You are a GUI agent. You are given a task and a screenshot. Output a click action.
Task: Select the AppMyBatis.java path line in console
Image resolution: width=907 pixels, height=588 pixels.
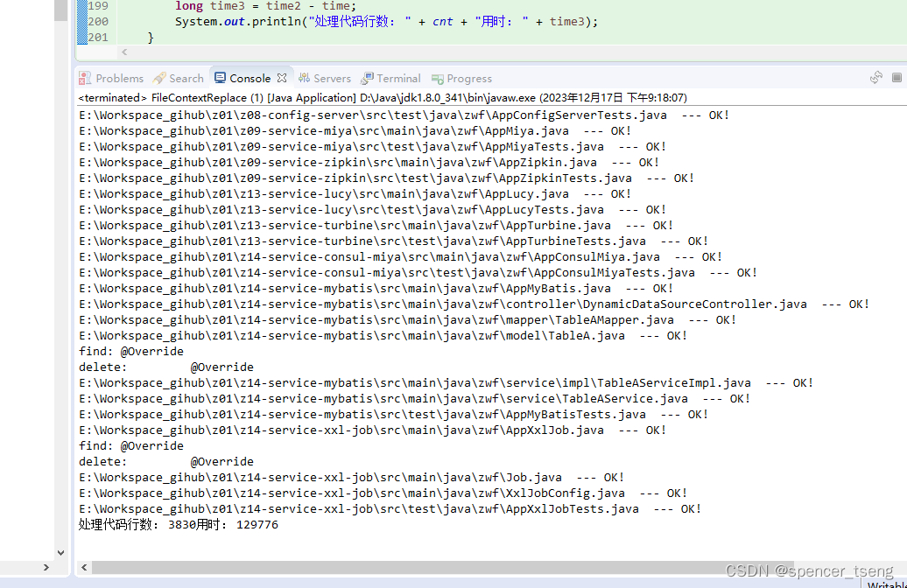[x=350, y=288]
